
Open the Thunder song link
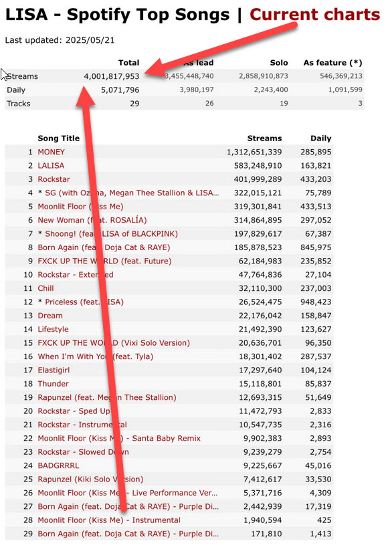[53, 384]
